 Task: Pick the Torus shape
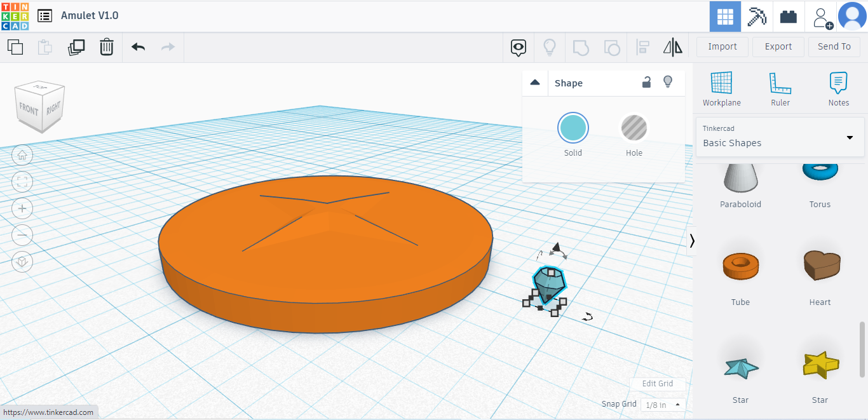point(820,172)
